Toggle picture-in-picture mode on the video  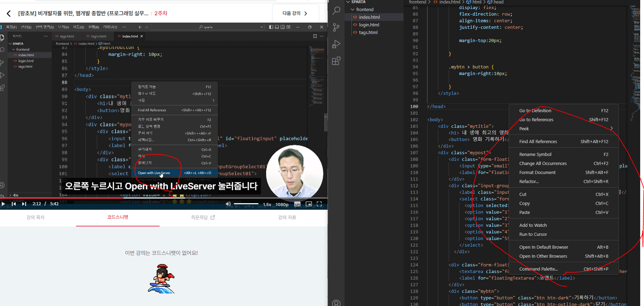[308, 204]
